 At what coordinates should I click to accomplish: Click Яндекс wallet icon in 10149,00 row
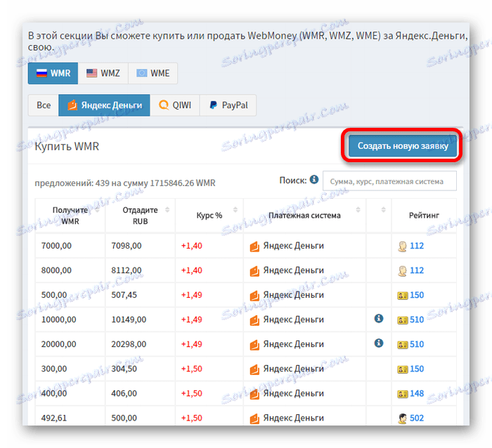pos(254,320)
